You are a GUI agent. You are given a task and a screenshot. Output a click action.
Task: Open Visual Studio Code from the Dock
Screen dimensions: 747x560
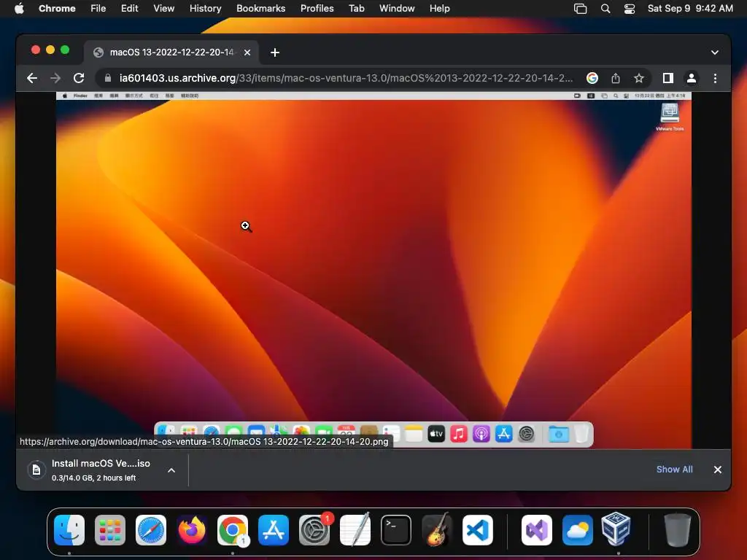478,530
